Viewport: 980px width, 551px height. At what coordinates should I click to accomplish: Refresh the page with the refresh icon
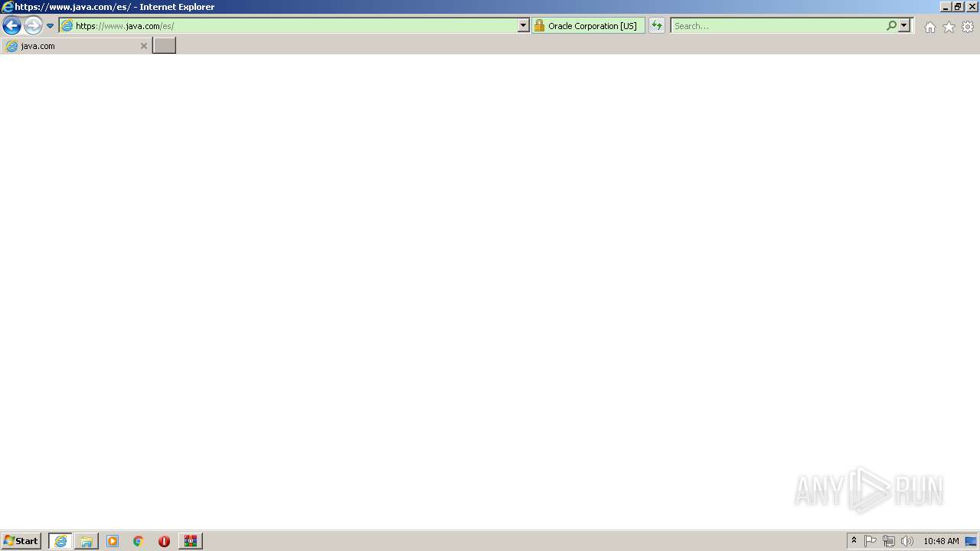(657, 25)
